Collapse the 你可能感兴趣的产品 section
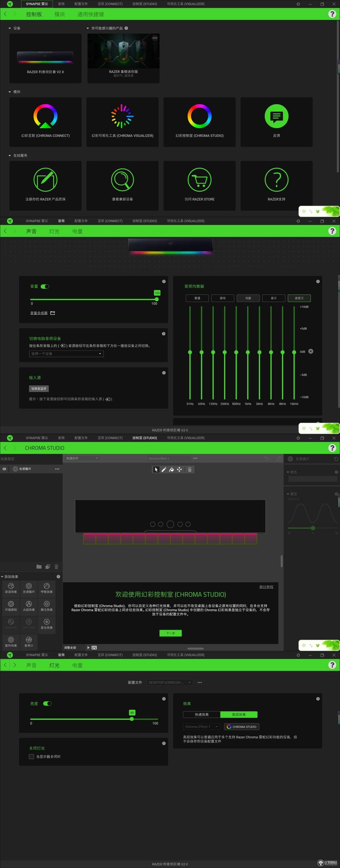Screen dimensions: 340x868 (88, 28)
